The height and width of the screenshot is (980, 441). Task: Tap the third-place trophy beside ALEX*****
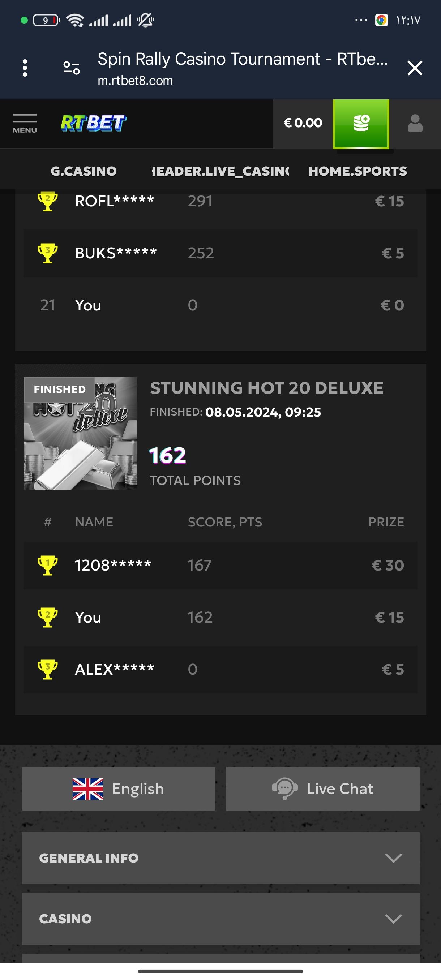click(x=48, y=669)
